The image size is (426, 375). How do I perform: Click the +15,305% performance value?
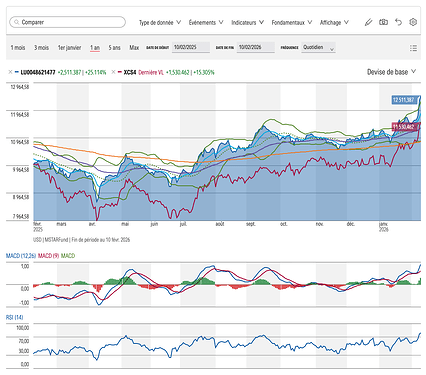204,72
